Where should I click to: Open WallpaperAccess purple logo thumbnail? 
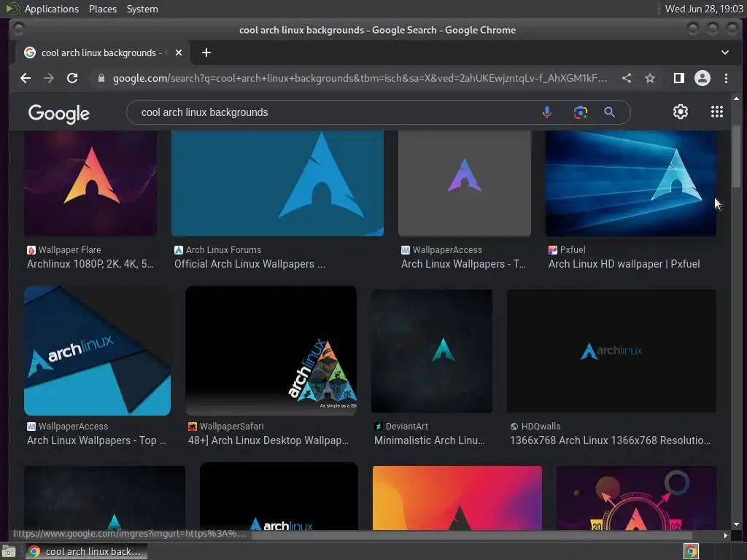pos(465,184)
